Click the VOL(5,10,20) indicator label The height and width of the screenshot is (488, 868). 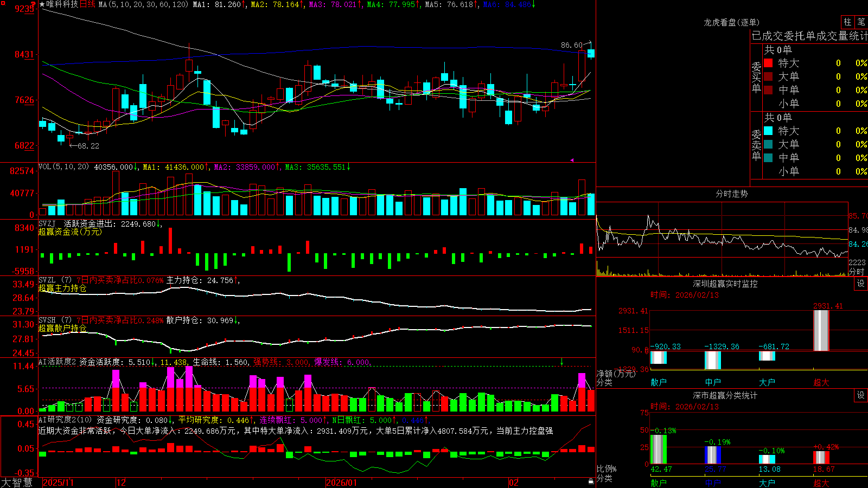[x=63, y=167]
